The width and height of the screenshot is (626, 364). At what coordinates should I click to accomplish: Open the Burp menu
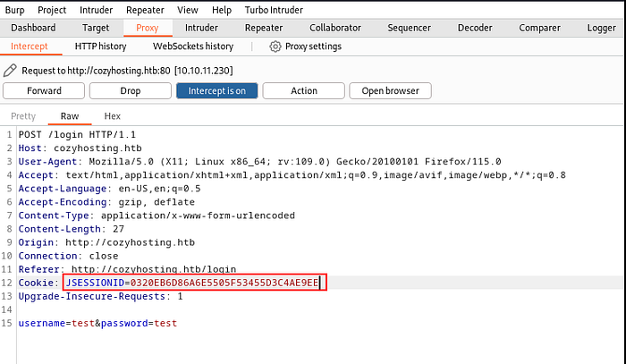15,10
